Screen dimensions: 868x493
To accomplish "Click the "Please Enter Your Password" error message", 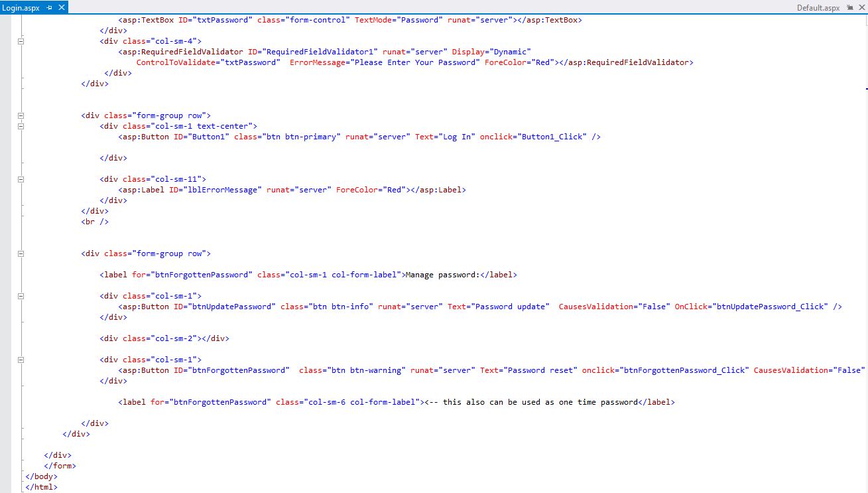I will coord(414,62).
